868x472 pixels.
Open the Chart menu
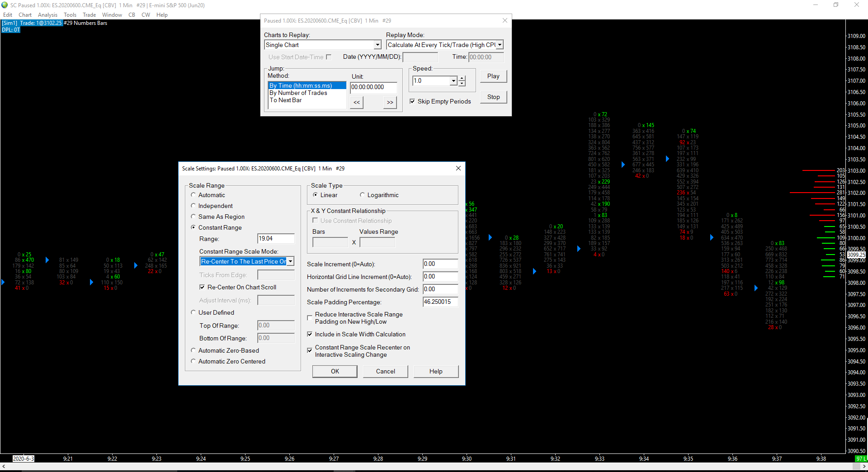coord(25,15)
